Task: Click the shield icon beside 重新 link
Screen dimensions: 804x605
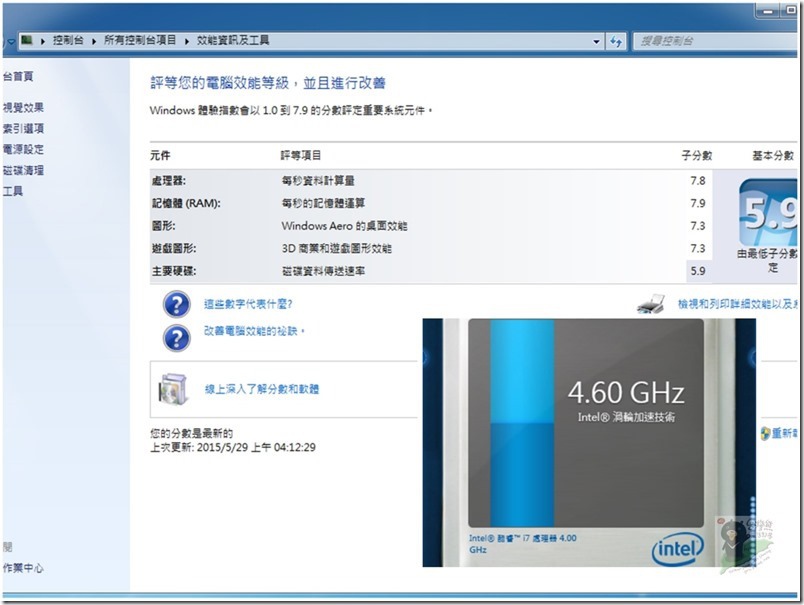Action: click(765, 434)
